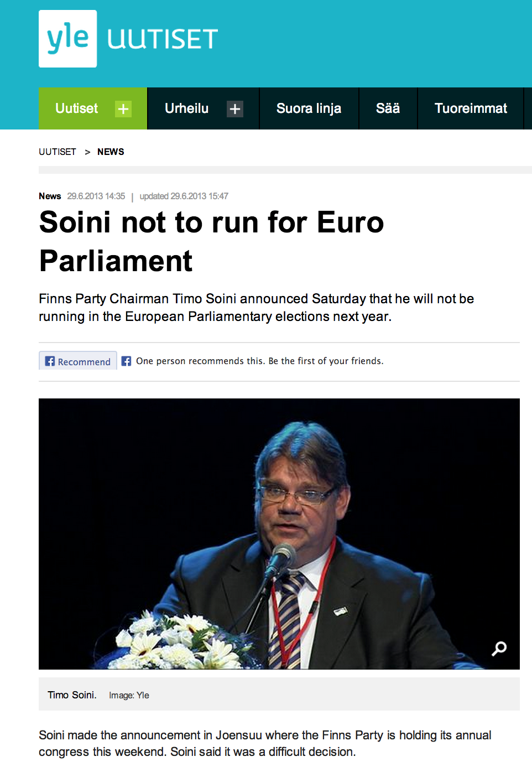Click Facebook icon beside recommendation text

126,361
